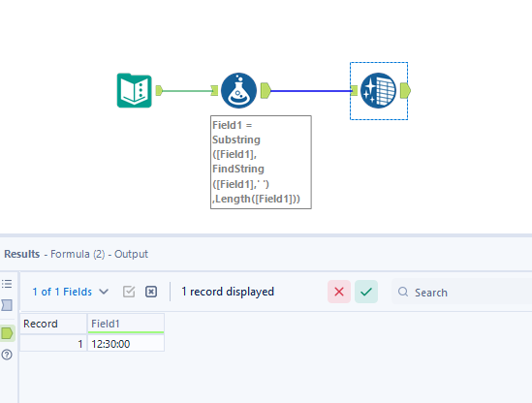Select the Formula tool flask icon
The image size is (532, 403).
[238, 90]
